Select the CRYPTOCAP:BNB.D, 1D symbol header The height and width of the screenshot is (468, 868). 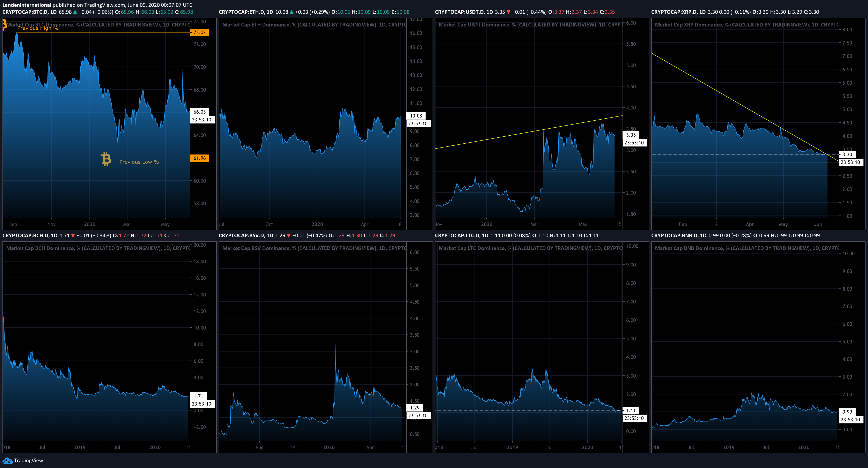coord(679,235)
